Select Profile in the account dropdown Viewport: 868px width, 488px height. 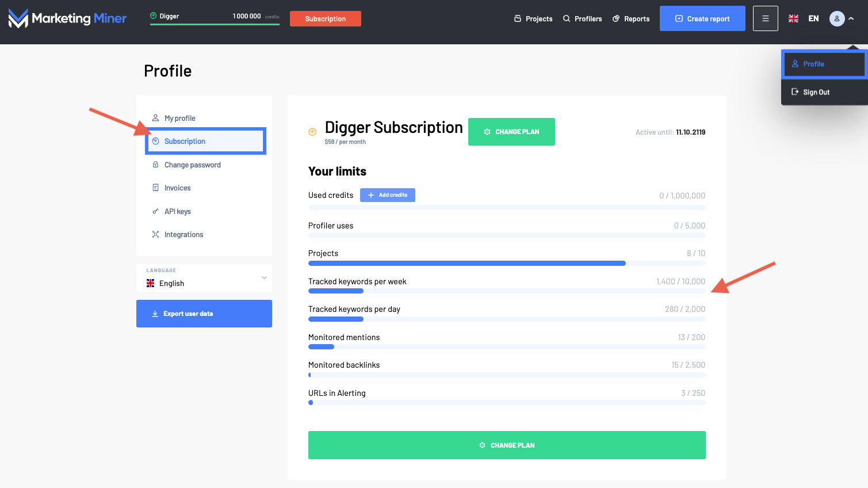pos(824,64)
